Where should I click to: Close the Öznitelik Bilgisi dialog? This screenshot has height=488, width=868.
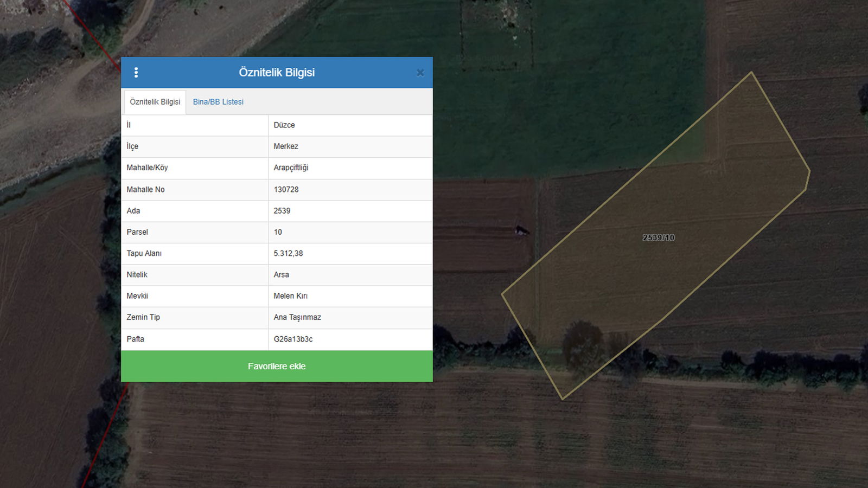click(420, 73)
